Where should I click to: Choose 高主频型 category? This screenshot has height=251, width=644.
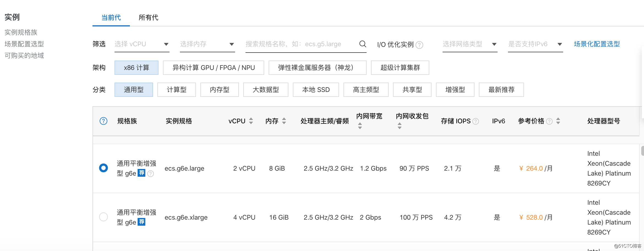366,90
